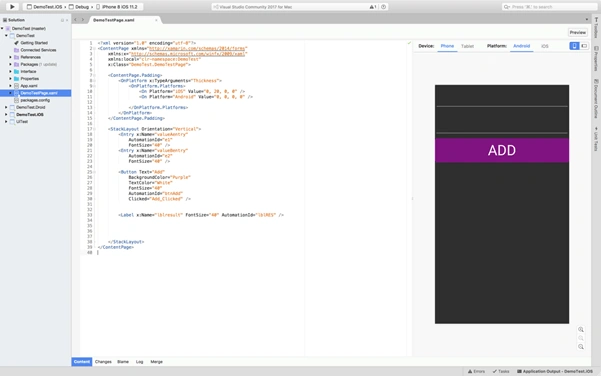This screenshot has height=376, width=601.
Task: Click the Packages folder icon
Action: [x=16, y=64]
